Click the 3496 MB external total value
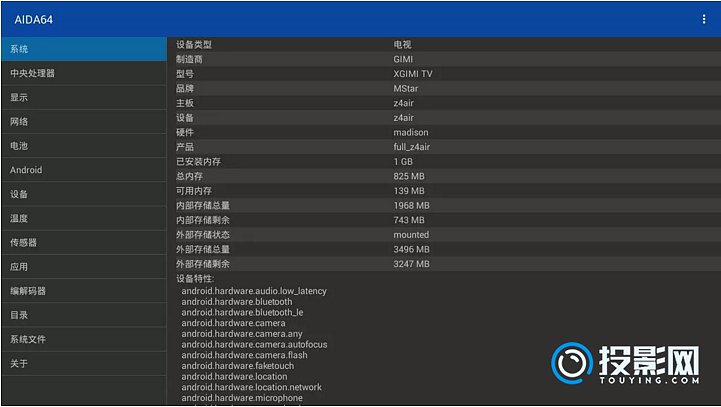 pos(412,249)
